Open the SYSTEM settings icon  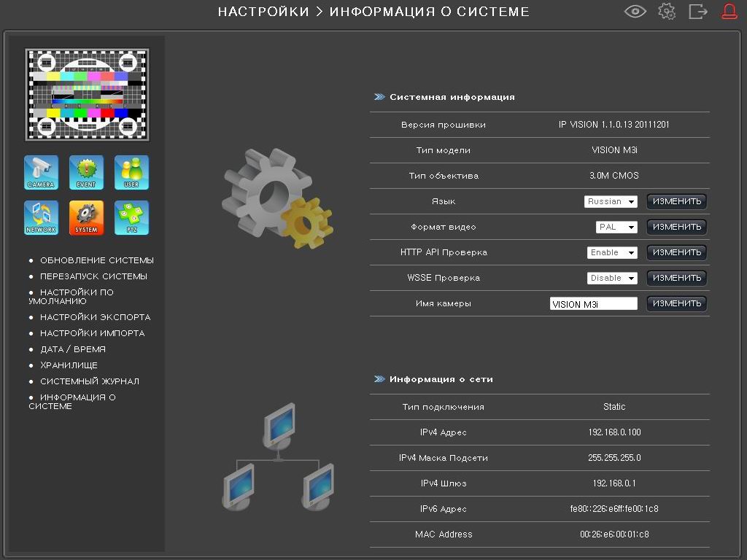[x=86, y=217]
